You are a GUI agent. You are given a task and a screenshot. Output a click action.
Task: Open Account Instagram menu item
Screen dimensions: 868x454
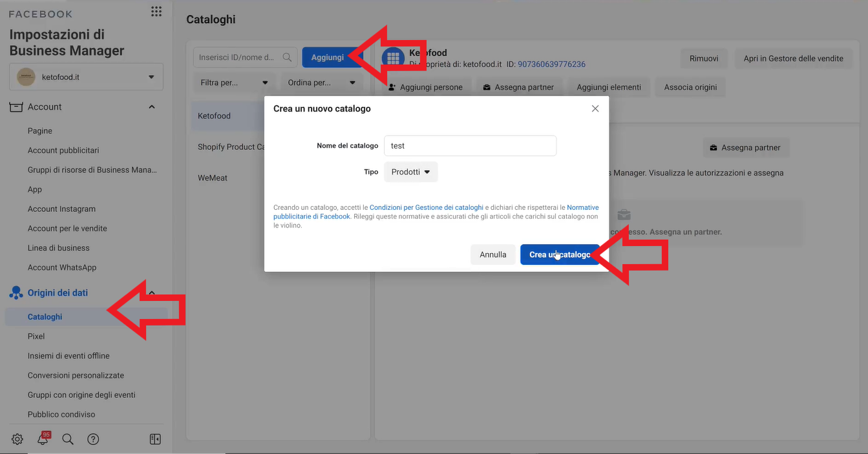pos(61,209)
